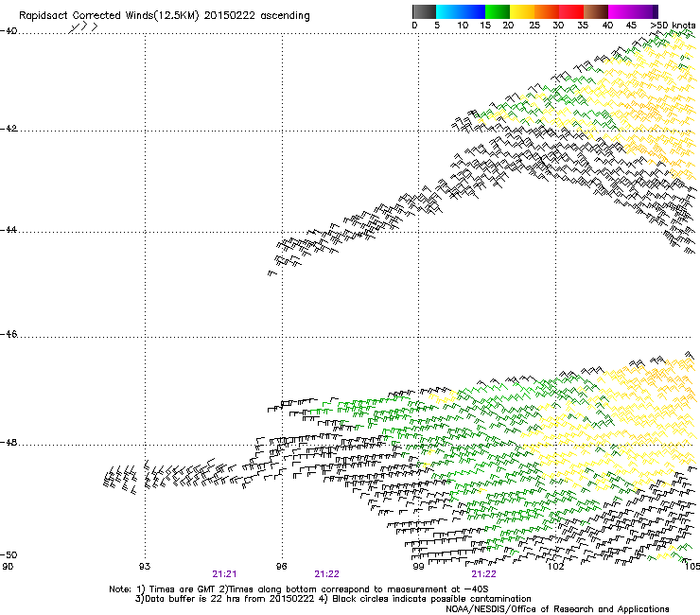Click the '10' legend scale label
This screenshot has width=700, height=615.
[x=463, y=25]
